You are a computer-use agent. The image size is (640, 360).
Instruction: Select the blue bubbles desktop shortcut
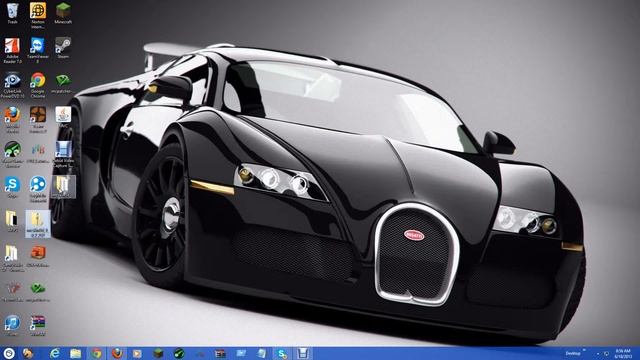click(x=38, y=189)
